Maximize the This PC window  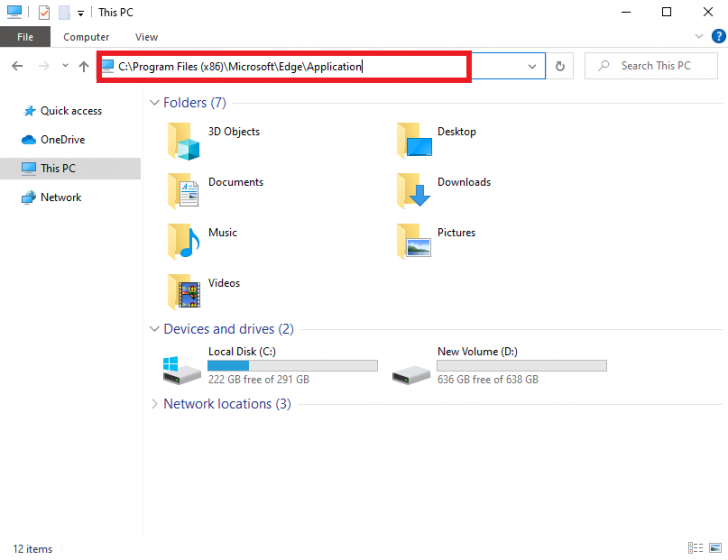coord(666,12)
